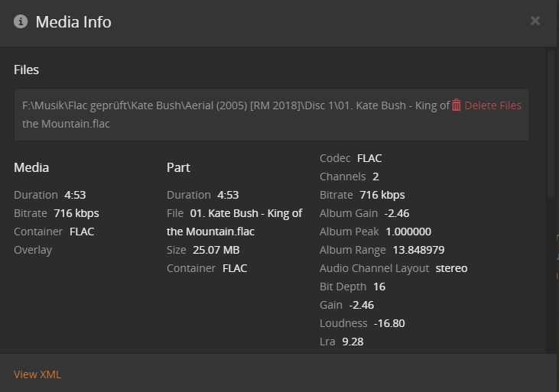Click the Media column heading

tap(31, 167)
